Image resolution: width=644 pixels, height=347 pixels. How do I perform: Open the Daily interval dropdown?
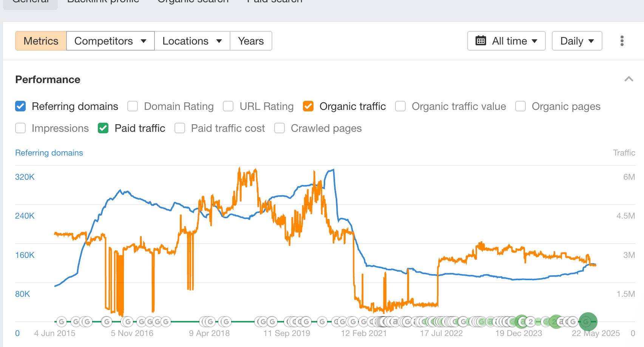pyautogui.click(x=577, y=41)
